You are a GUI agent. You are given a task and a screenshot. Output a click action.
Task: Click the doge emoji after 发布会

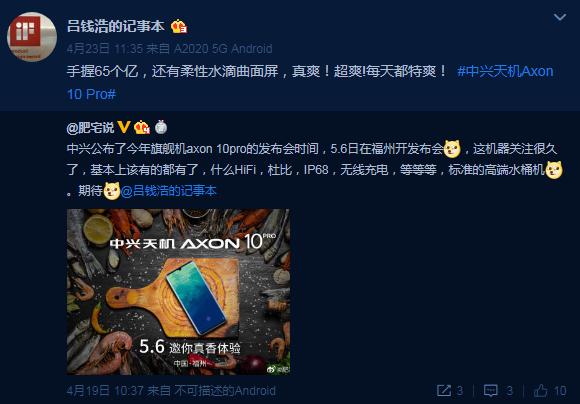pos(452,149)
